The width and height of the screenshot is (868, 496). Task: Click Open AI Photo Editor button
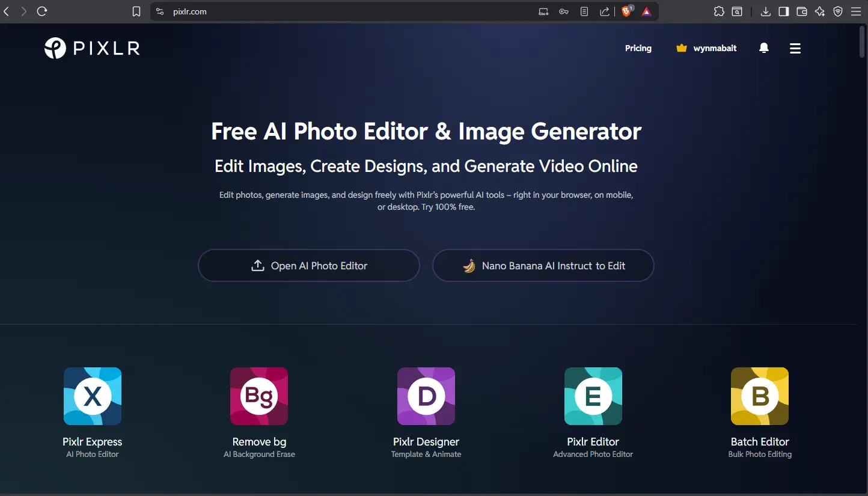coord(309,265)
